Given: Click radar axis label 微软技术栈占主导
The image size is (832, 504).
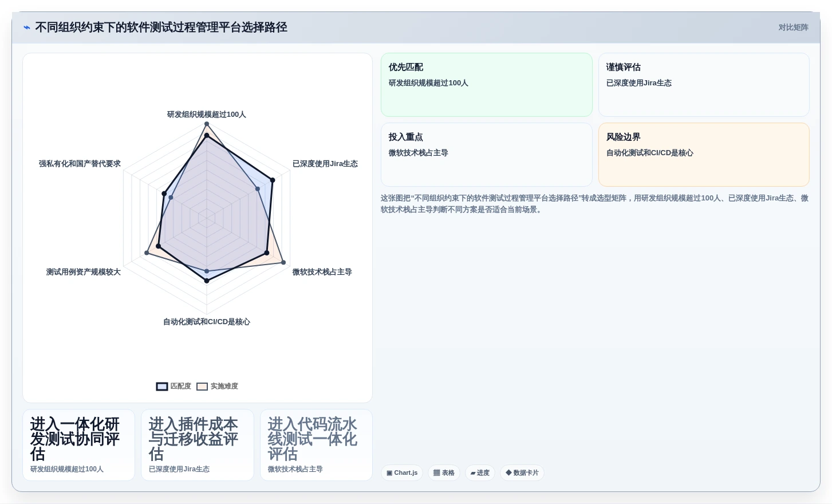Looking at the screenshot, I should 322,272.
